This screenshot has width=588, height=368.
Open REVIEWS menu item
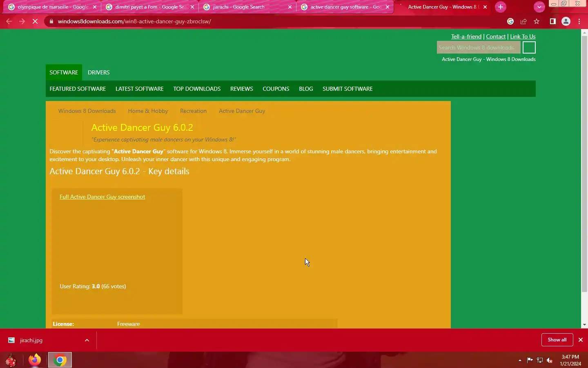[x=242, y=89]
